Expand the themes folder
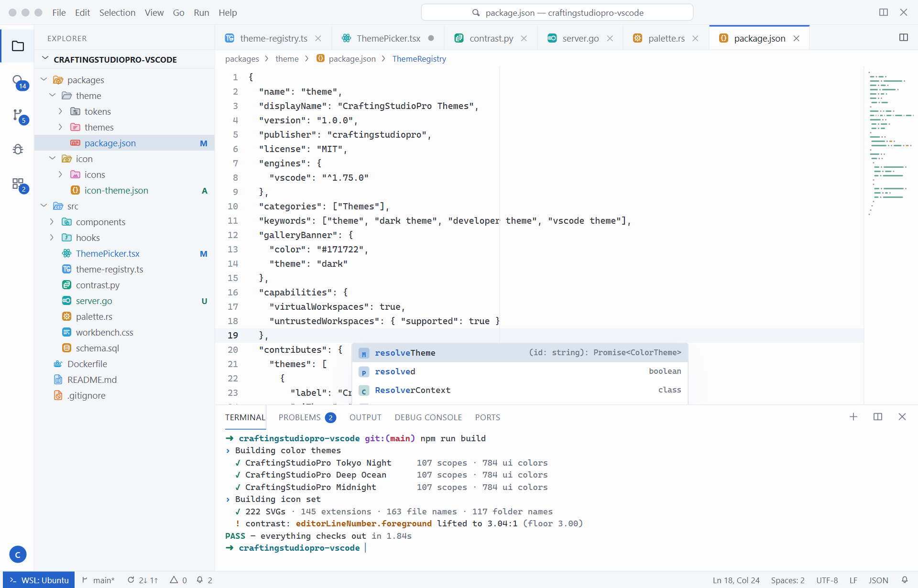Image resolution: width=918 pixels, height=588 pixels. click(x=124, y=127)
